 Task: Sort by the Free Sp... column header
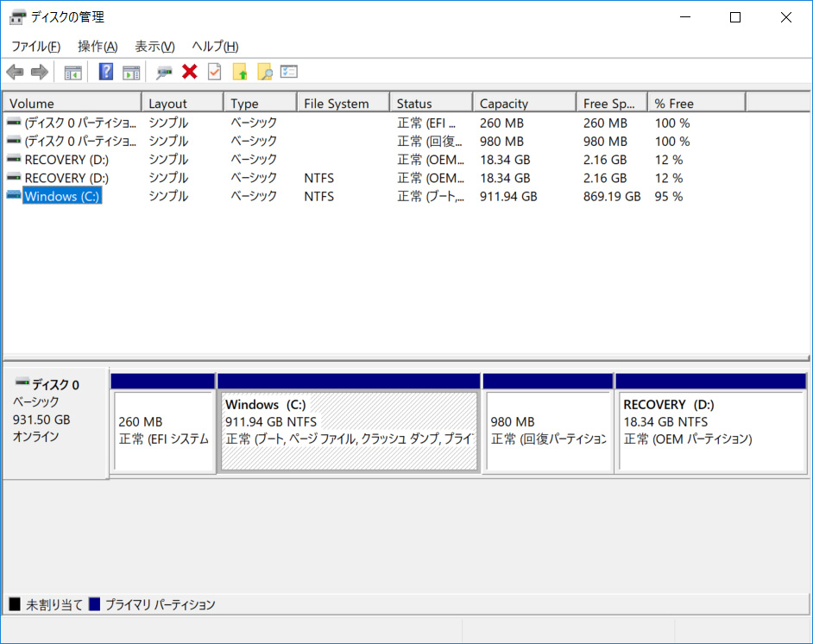tap(613, 104)
